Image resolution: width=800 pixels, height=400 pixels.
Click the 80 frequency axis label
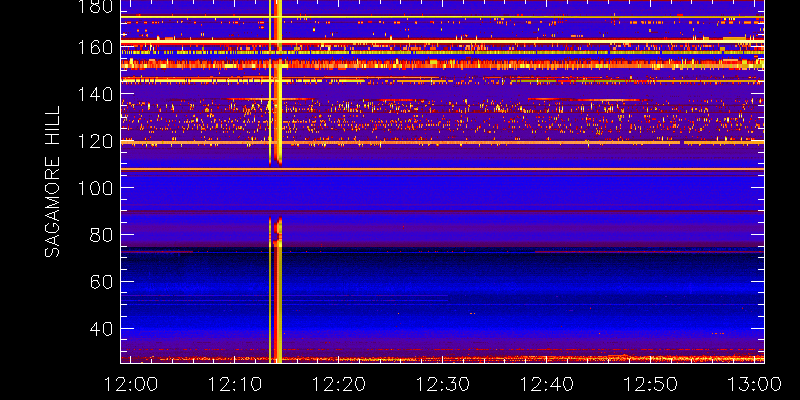click(x=101, y=235)
